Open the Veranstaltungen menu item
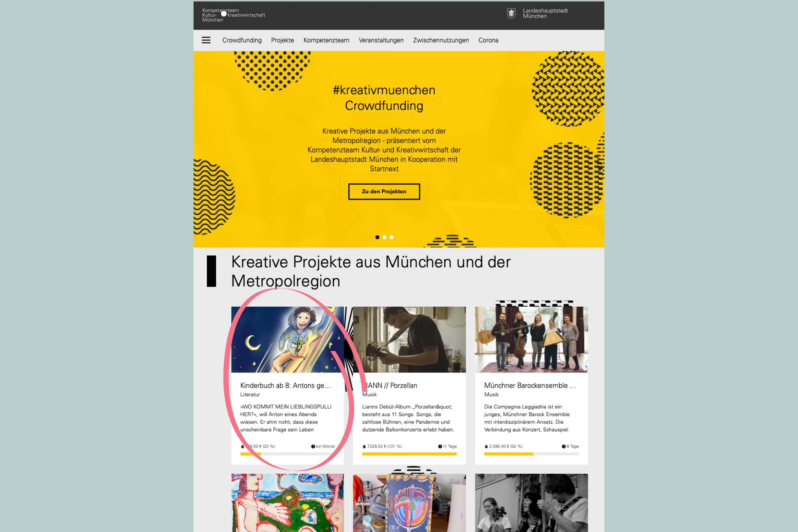The image size is (798, 532). click(x=381, y=40)
